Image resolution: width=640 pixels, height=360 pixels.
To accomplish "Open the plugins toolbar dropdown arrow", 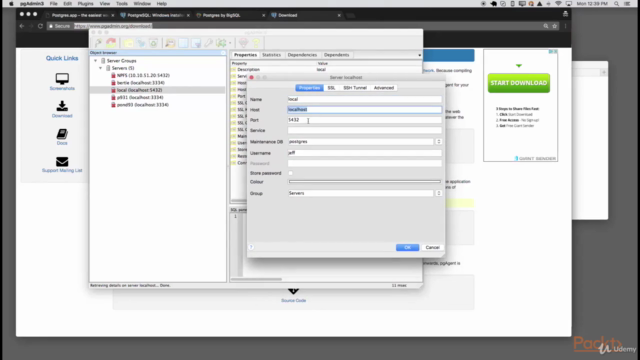I will tap(230, 43).
